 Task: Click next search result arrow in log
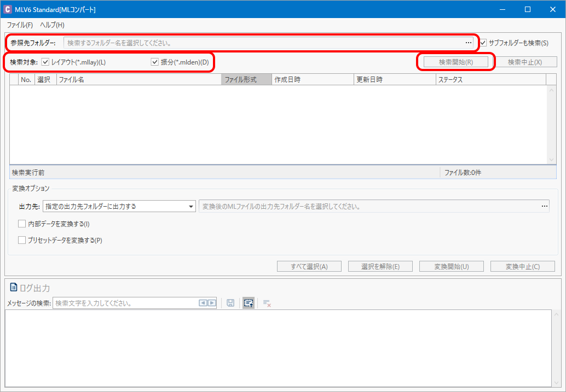(212, 303)
